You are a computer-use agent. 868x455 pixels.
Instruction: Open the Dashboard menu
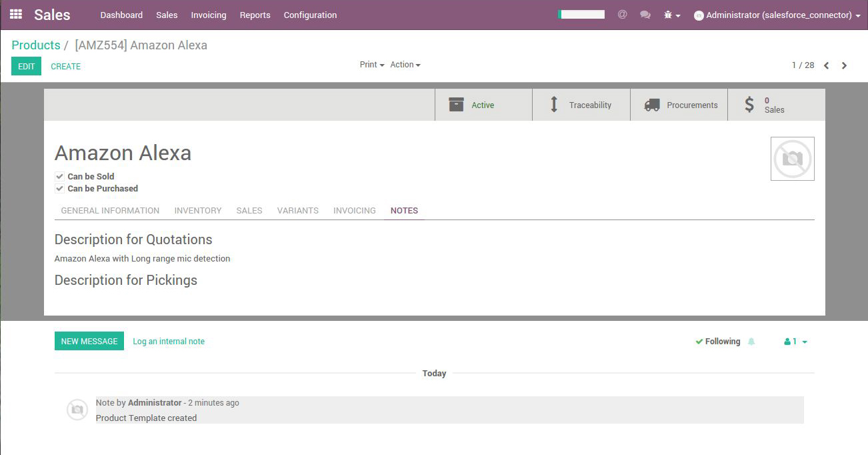(121, 15)
